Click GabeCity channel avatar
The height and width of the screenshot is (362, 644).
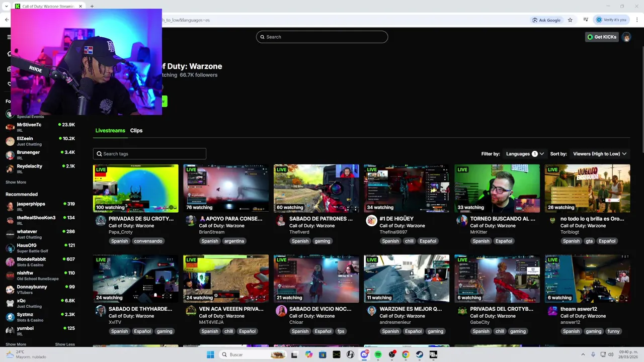coord(462,311)
